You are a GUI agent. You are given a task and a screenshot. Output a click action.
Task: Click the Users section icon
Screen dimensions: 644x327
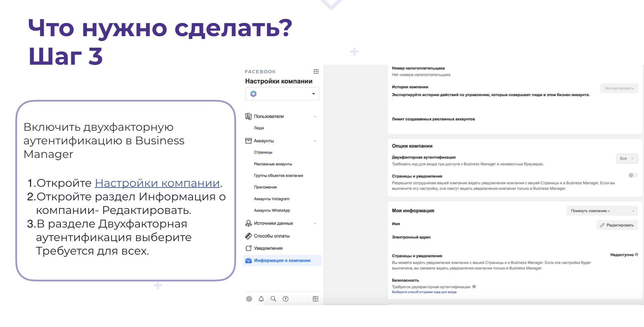coord(248,116)
